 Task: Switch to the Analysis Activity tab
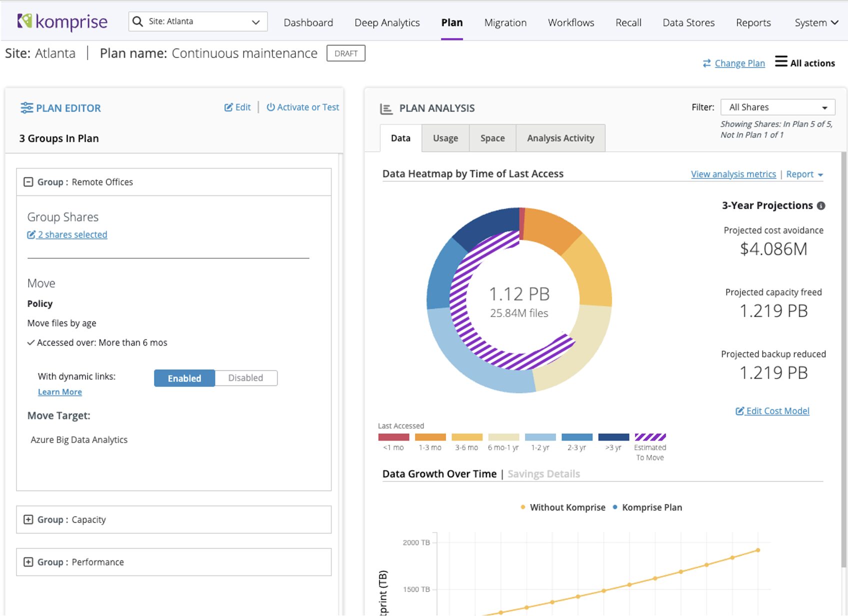pos(560,138)
